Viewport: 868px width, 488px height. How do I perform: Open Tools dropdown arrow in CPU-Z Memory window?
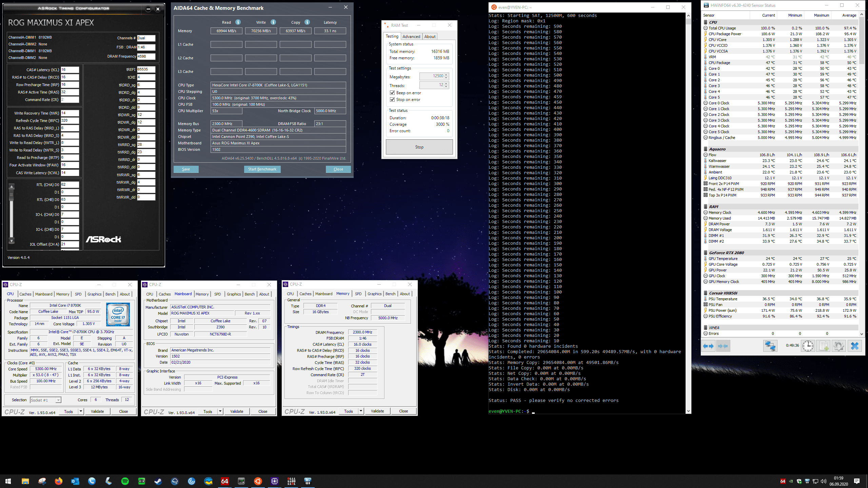(361, 411)
